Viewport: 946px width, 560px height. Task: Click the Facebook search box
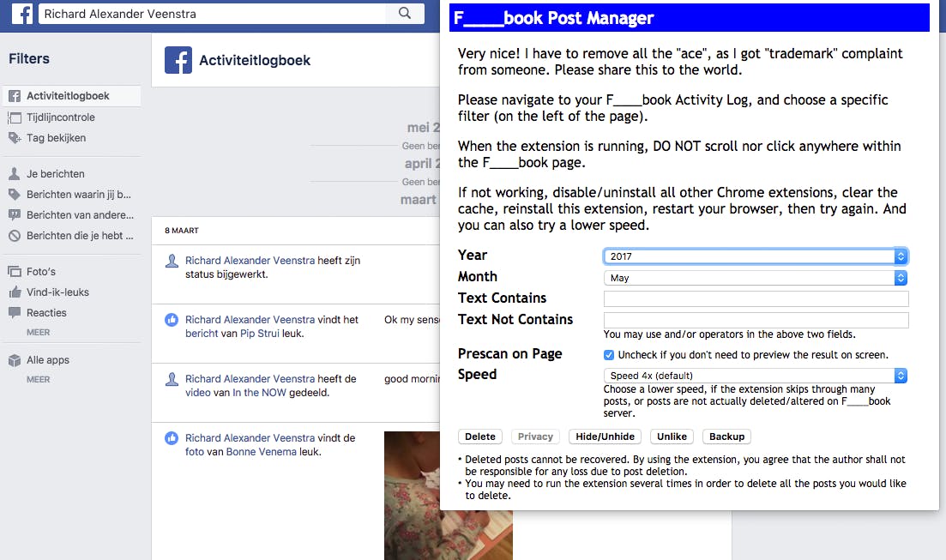(213, 13)
